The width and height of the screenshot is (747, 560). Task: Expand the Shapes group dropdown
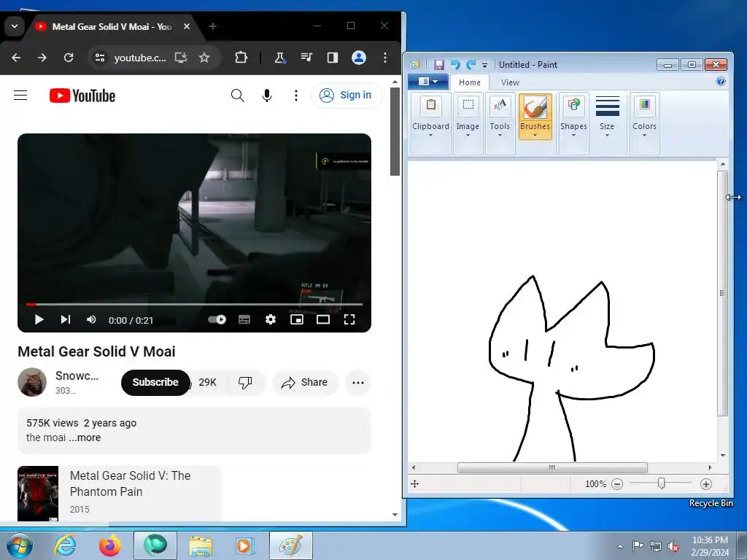click(x=573, y=135)
